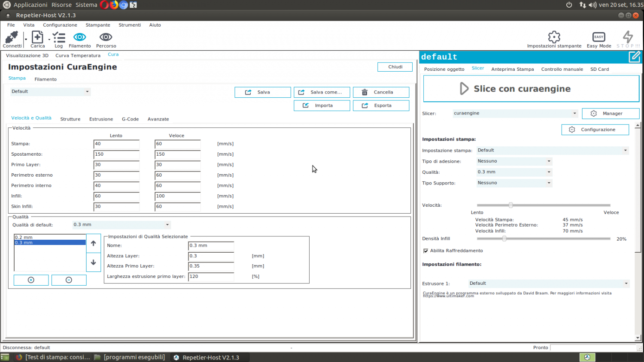Start Slice con curaengine

click(531, 89)
